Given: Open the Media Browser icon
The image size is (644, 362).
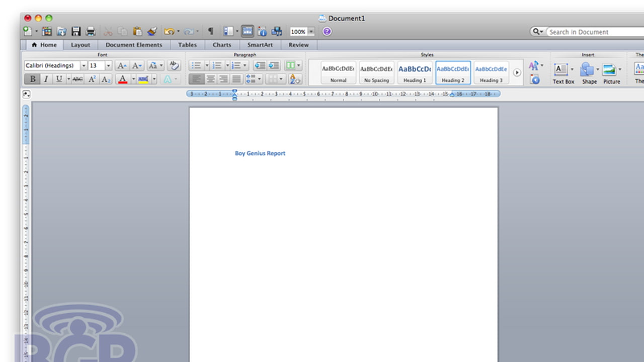Looking at the screenshot, I should (x=277, y=31).
